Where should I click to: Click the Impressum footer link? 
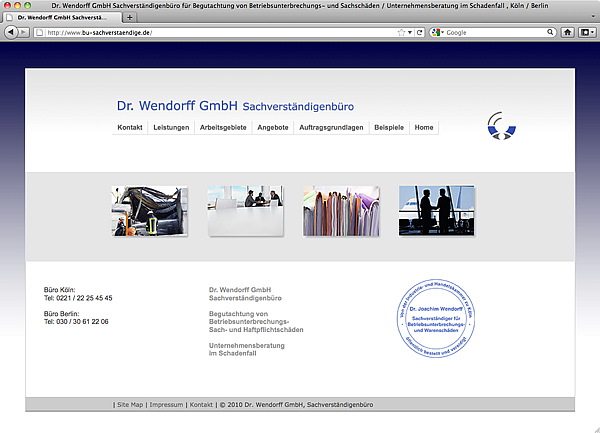(x=166, y=405)
